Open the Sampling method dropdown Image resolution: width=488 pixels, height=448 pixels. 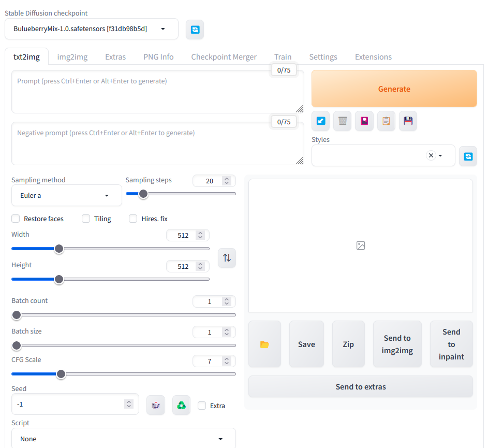click(66, 195)
